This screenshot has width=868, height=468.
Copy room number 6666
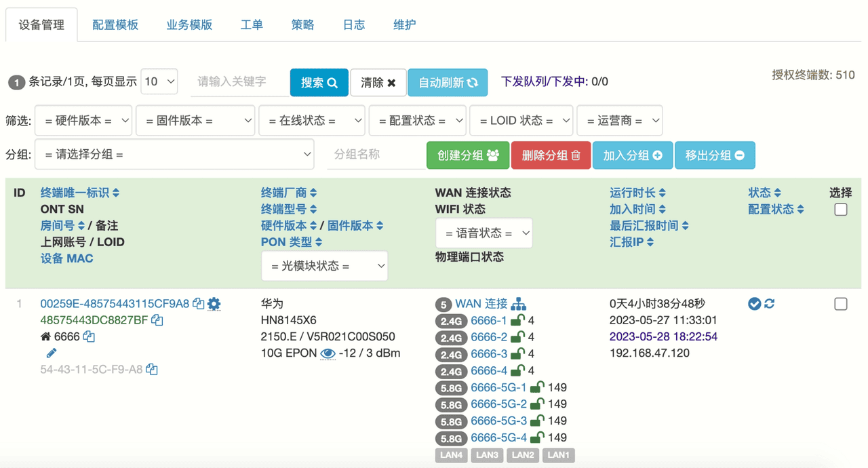click(x=89, y=336)
